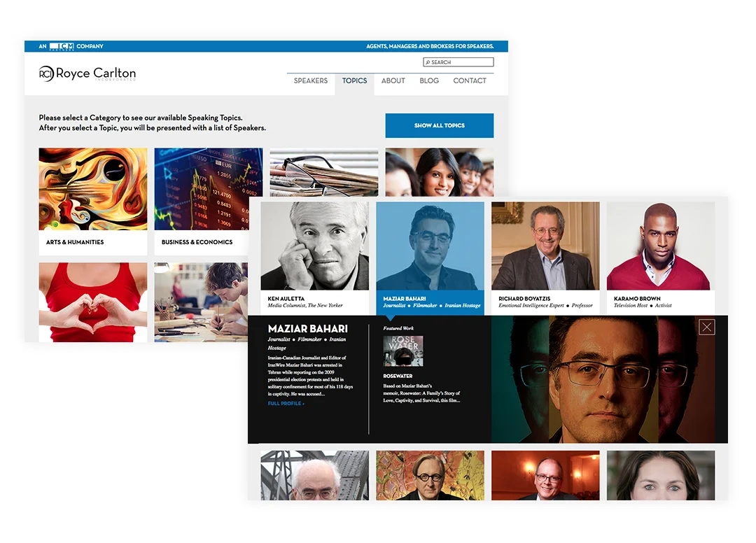Click the Business & Economics label

(x=197, y=242)
